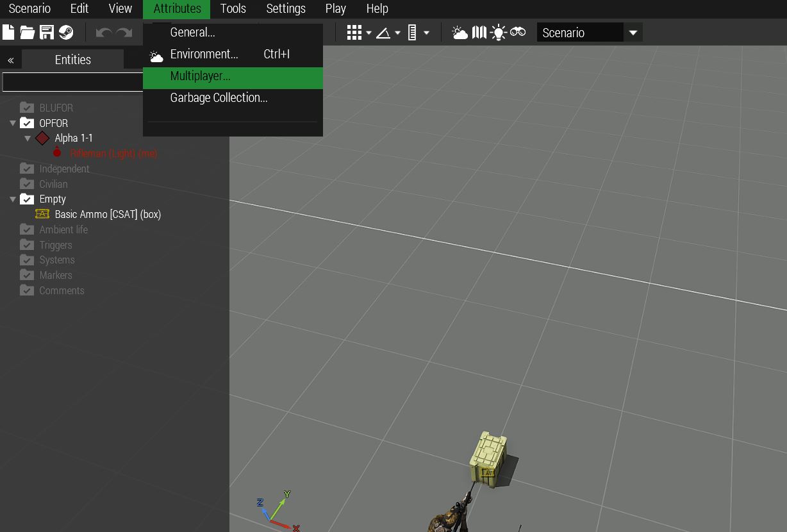This screenshot has width=787, height=532.
Task: Toggle the Empty folder checkbox
Action: 27,199
